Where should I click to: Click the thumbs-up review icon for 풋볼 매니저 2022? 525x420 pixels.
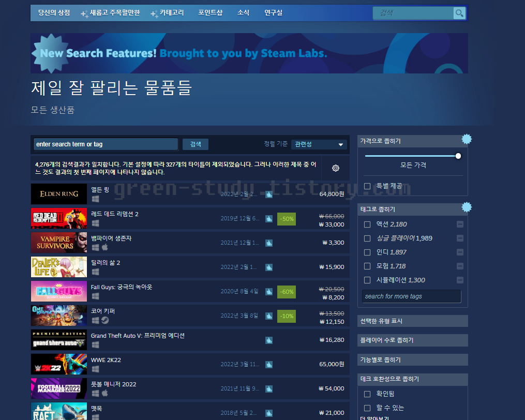pyautogui.click(x=269, y=389)
